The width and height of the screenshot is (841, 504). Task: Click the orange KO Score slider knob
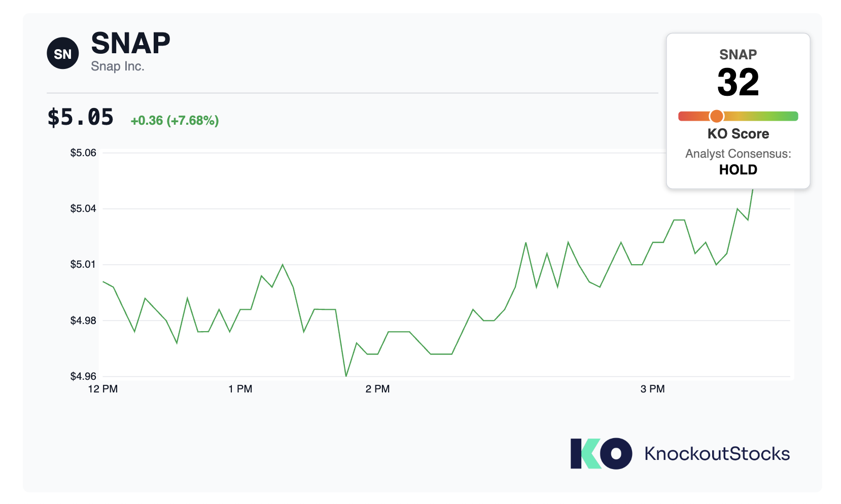716,116
